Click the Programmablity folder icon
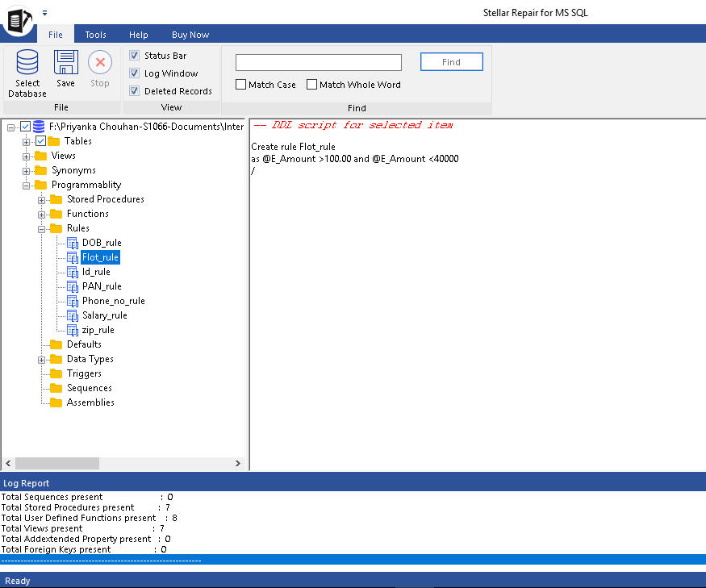706x588 pixels. pos(40,185)
